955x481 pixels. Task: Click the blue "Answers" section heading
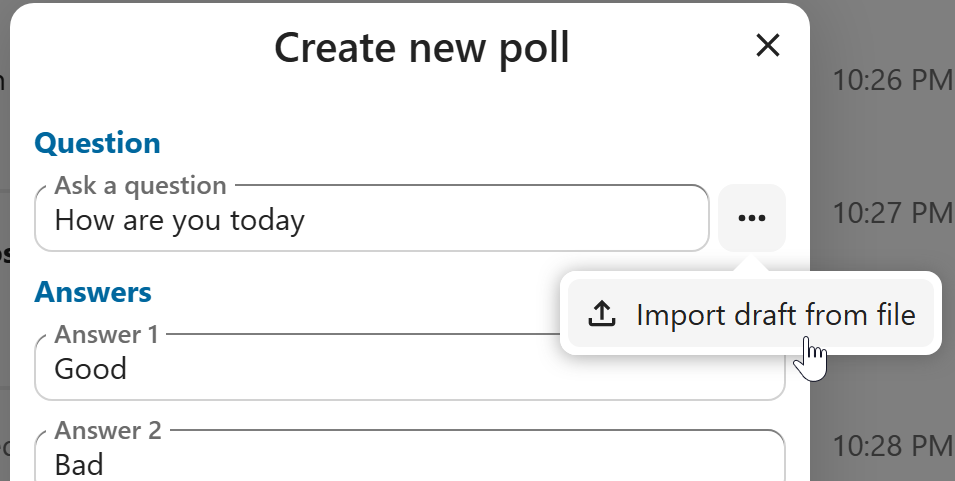(x=93, y=292)
